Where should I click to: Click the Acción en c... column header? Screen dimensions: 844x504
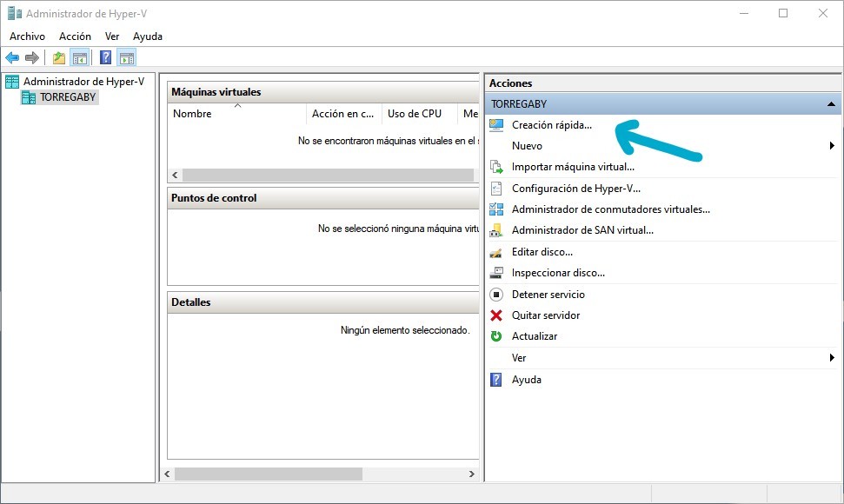pyautogui.click(x=343, y=114)
